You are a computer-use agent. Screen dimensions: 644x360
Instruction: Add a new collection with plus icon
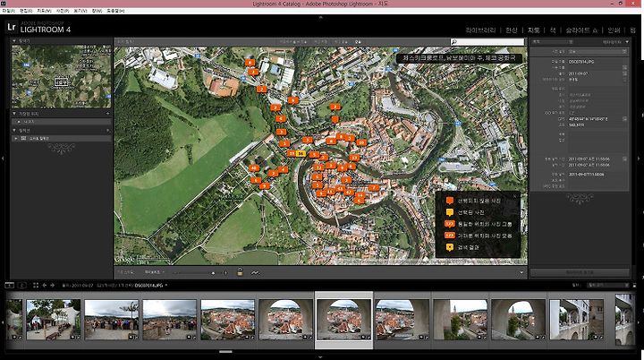(107, 130)
